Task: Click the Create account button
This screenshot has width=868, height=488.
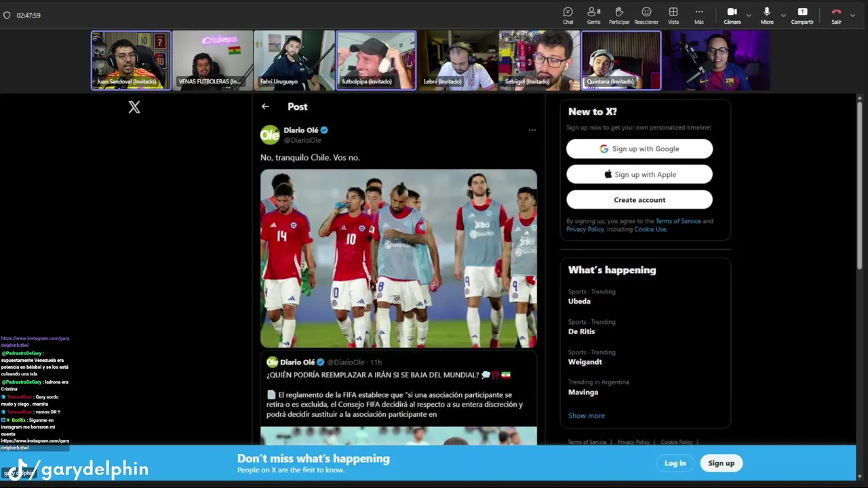Action: tap(639, 200)
